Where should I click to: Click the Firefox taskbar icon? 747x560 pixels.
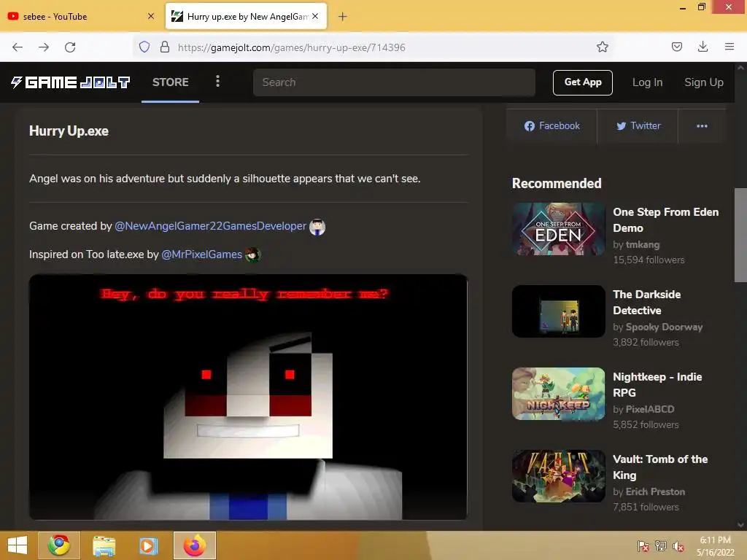pyautogui.click(x=194, y=545)
